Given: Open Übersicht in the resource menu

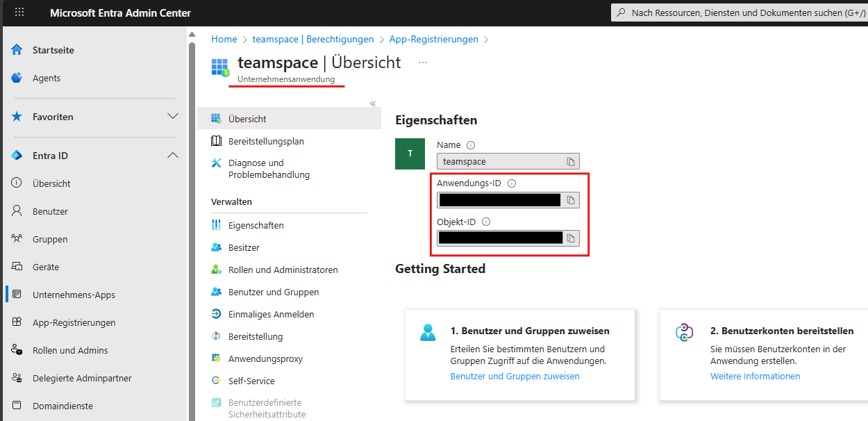Looking at the screenshot, I should pyautogui.click(x=289, y=119).
